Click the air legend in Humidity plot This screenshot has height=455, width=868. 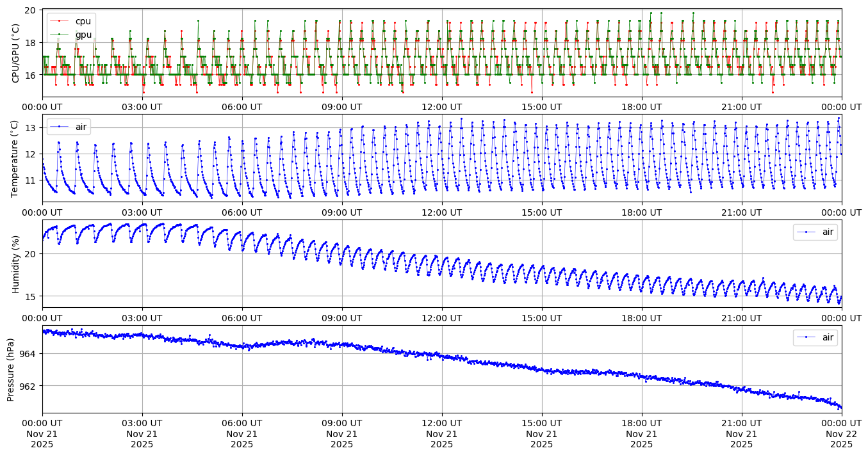click(815, 232)
